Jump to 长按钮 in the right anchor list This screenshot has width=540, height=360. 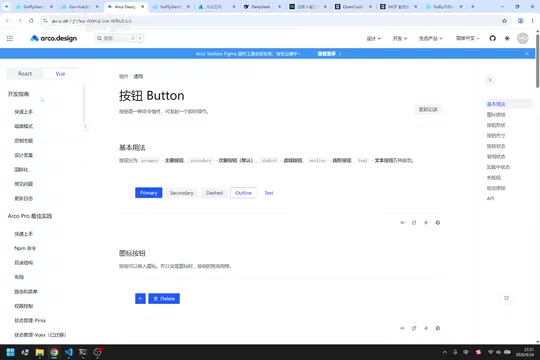pyautogui.click(x=494, y=177)
